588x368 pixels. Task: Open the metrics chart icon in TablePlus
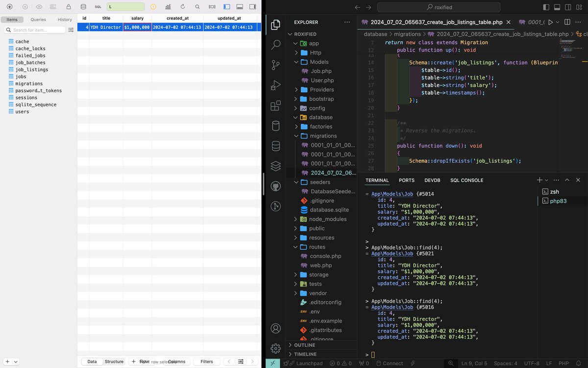168,7
